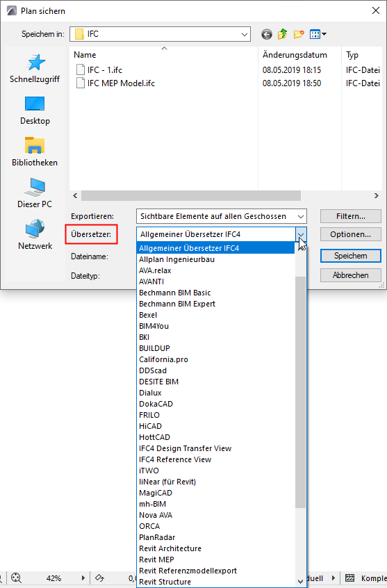
Task: Choose IFC4 Reference View
Action: tap(216, 459)
